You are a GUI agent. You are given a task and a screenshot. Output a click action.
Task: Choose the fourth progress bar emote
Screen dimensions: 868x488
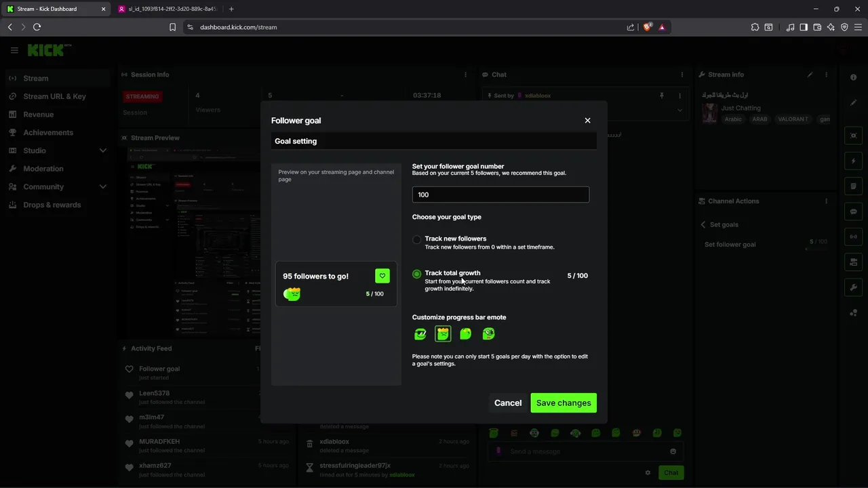[x=488, y=333]
